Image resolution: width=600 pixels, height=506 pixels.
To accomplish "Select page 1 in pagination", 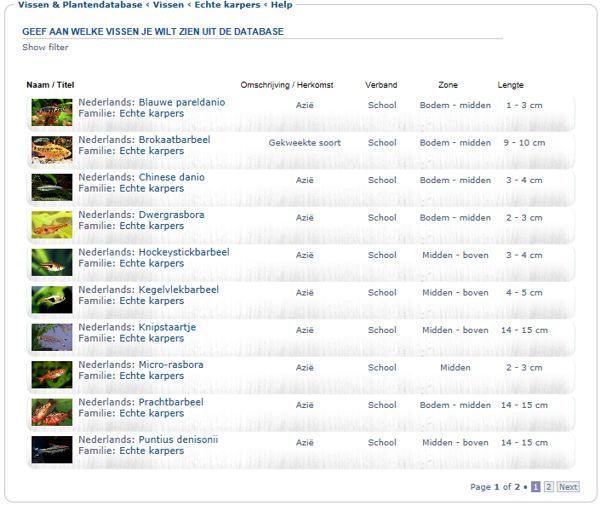I will coord(536,487).
